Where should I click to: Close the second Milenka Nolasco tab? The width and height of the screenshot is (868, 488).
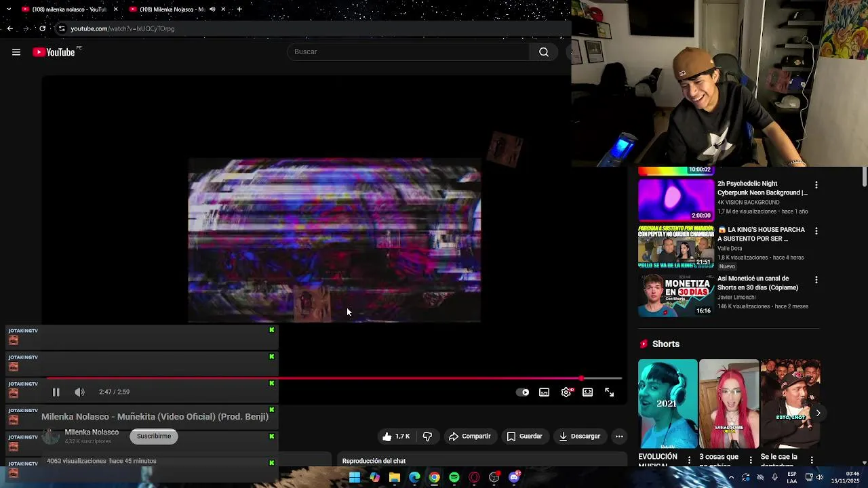(x=223, y=9)
